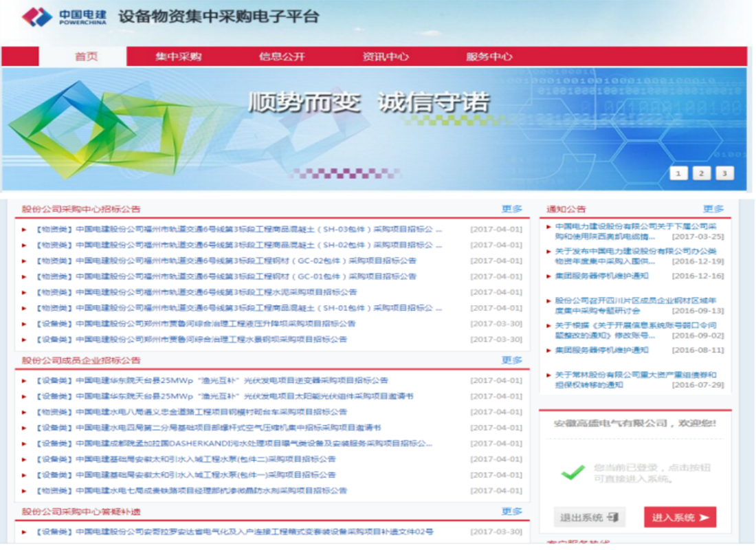756x550 pixels.
Task: Show banner slide 2
Action: 702,173
